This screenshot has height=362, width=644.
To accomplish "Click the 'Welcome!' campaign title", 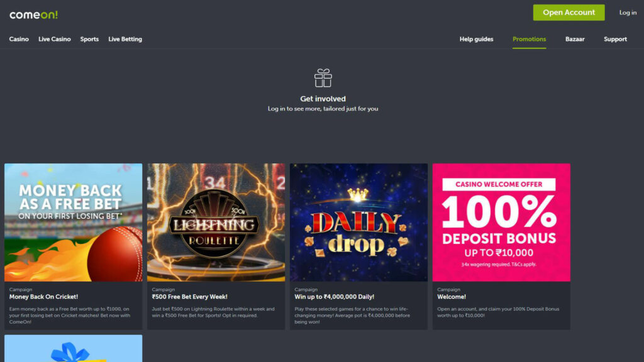I will (x=452, y=297).
